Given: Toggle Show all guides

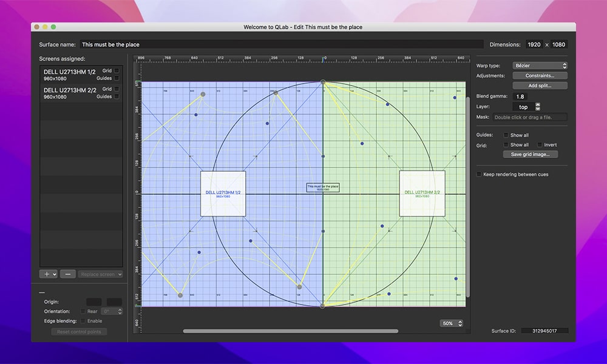Looking at the screenshot, I should 505,135.
